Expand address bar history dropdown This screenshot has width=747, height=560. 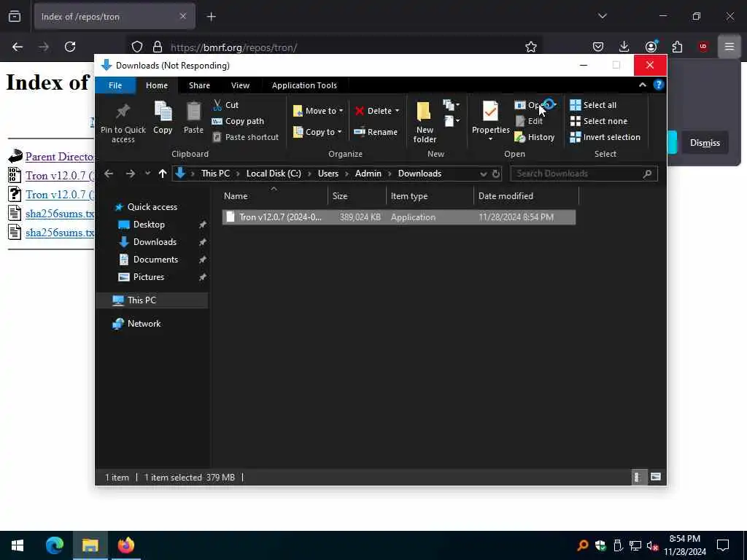point(484,174)
